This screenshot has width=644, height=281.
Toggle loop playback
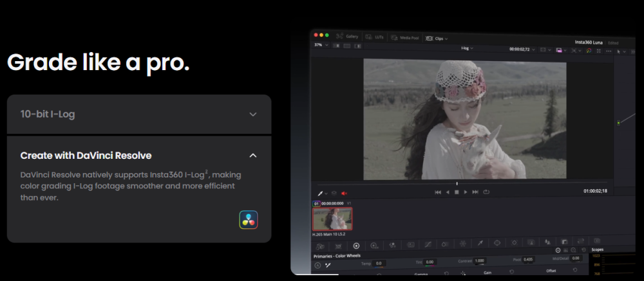click(487, 192)
